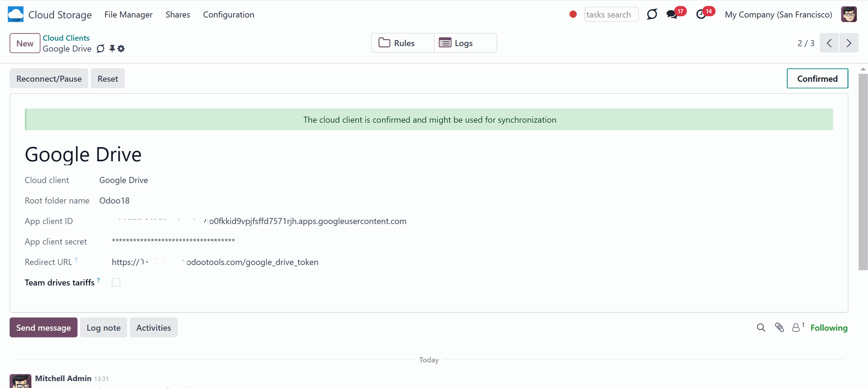Click the red recording indicator dot

tap(573, 14)
